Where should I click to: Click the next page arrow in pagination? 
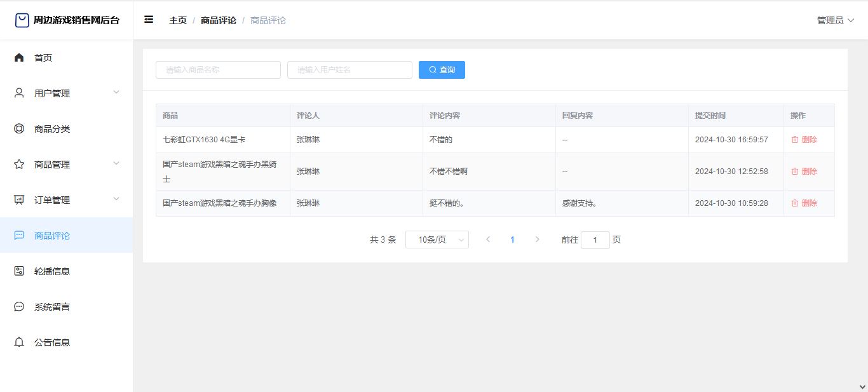click(x=538, y=240)
